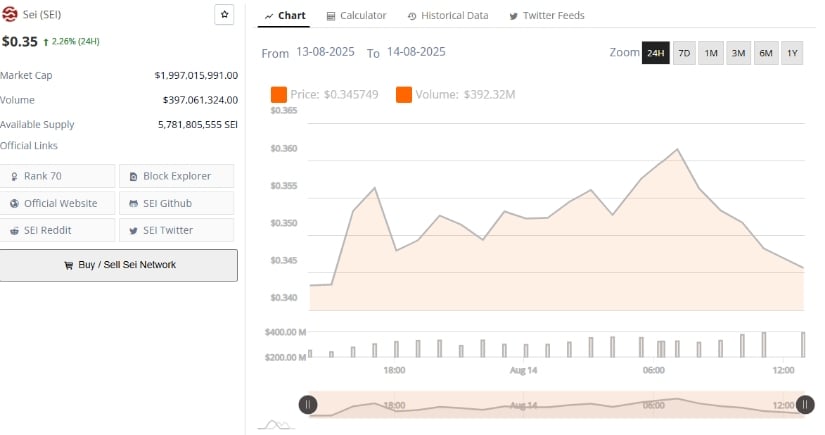
Task: Click the Chart tab line icon
Action: tap(269, 16)
